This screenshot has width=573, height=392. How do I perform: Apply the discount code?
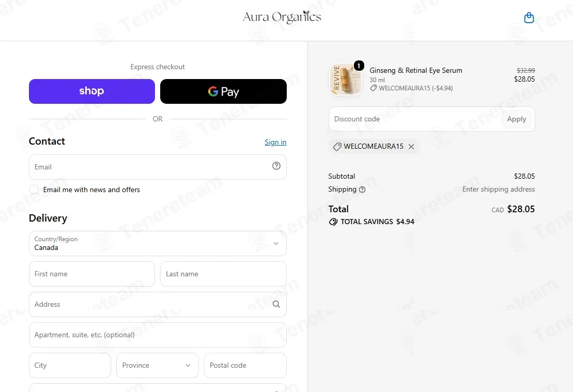coord(516,119)
